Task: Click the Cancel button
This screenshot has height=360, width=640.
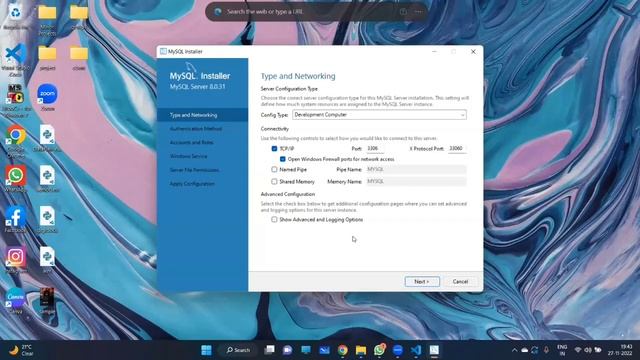Action: coord(460,282)
